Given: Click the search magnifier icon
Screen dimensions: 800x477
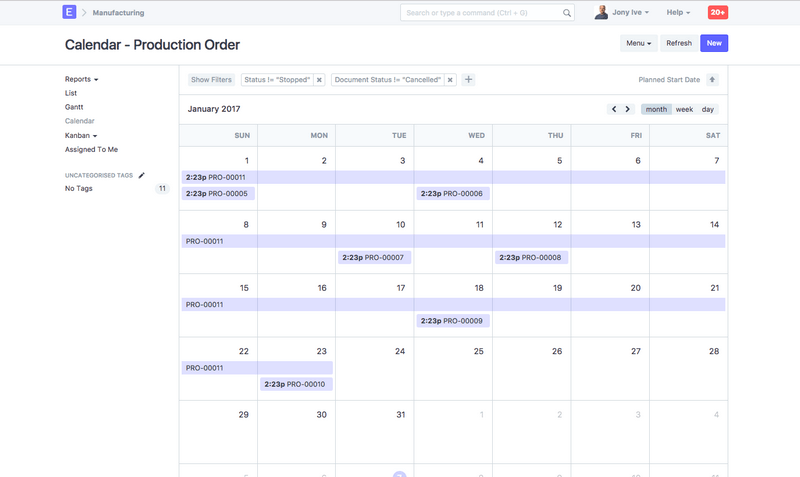Looking at the screenshot, I should point(567,13).
